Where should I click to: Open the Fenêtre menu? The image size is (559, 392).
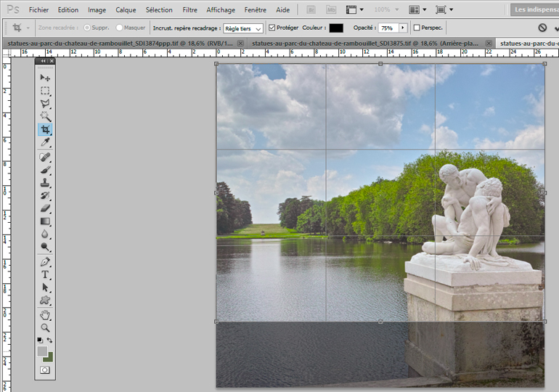(256, 10)
